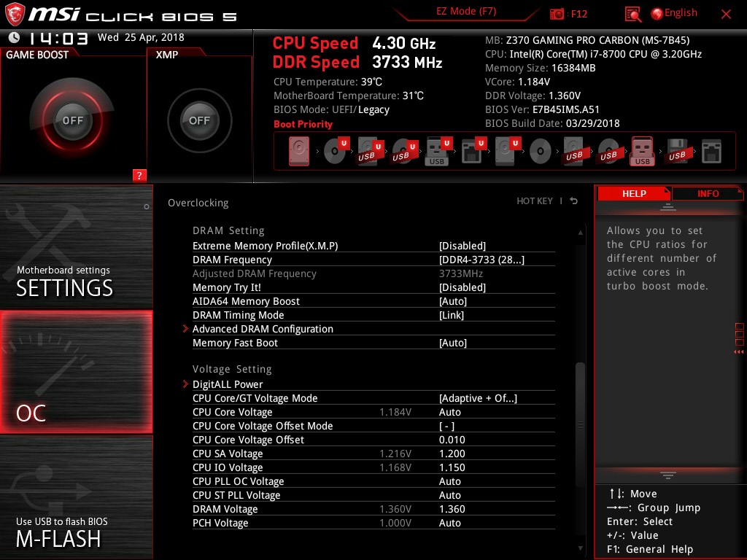The height and width of the screenshot is (560, 747).
Task: Edit CPU IO Voltage 1.150 value
Action: click(x=452, y=467)
